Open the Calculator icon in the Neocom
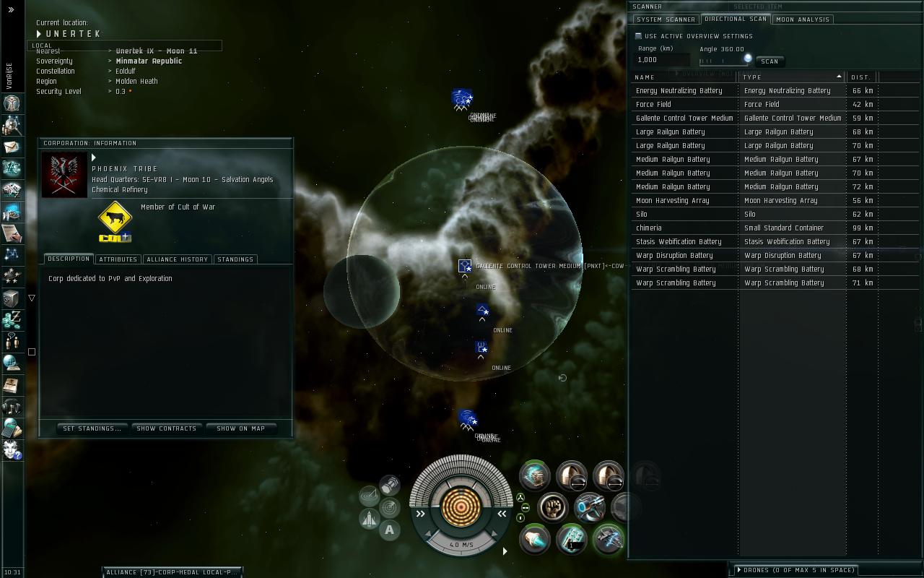Image resolution: width=924 pixels, height=578 pixels. [x=12, y=428]
